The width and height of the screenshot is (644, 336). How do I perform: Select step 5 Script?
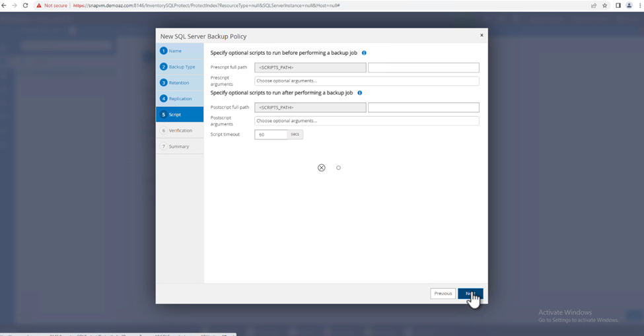point(180,114)
